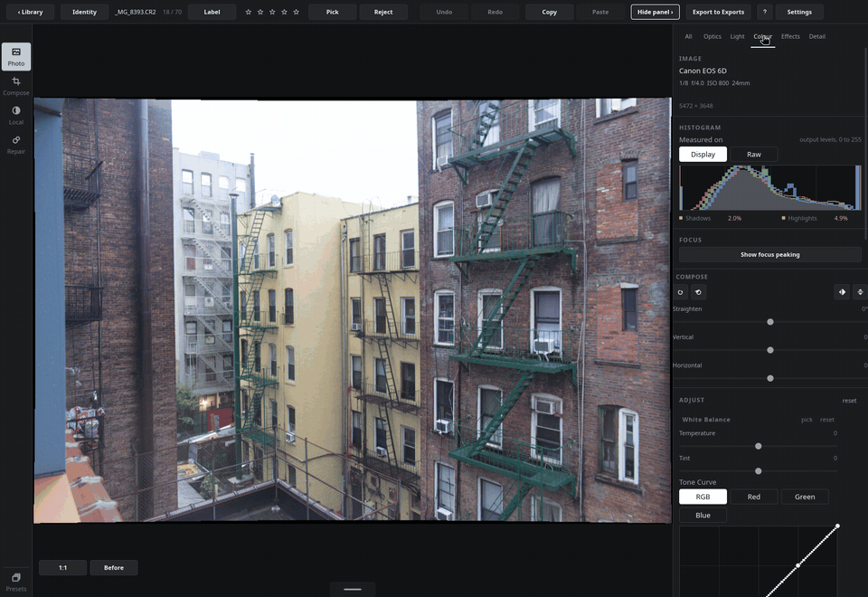Screen dimensions: 868x597
Task: Hide the right panel
Action: 655,12
